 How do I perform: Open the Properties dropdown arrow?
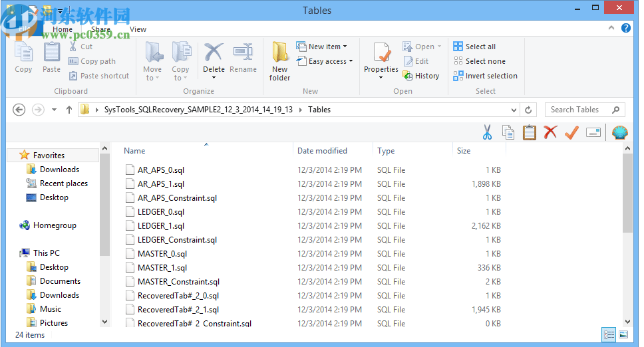coord(381,78)
